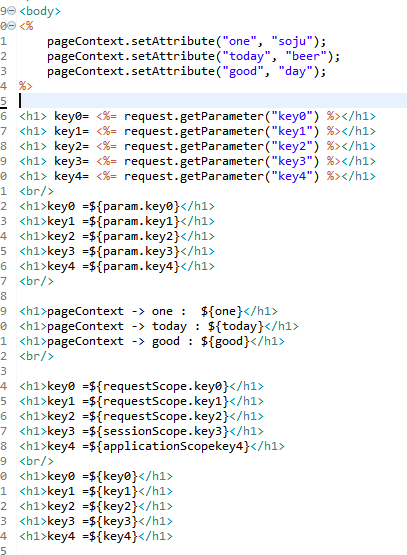Click the ${key0} expression line
This screenshot has height=555, width=407.
click(x=96, y=476)
